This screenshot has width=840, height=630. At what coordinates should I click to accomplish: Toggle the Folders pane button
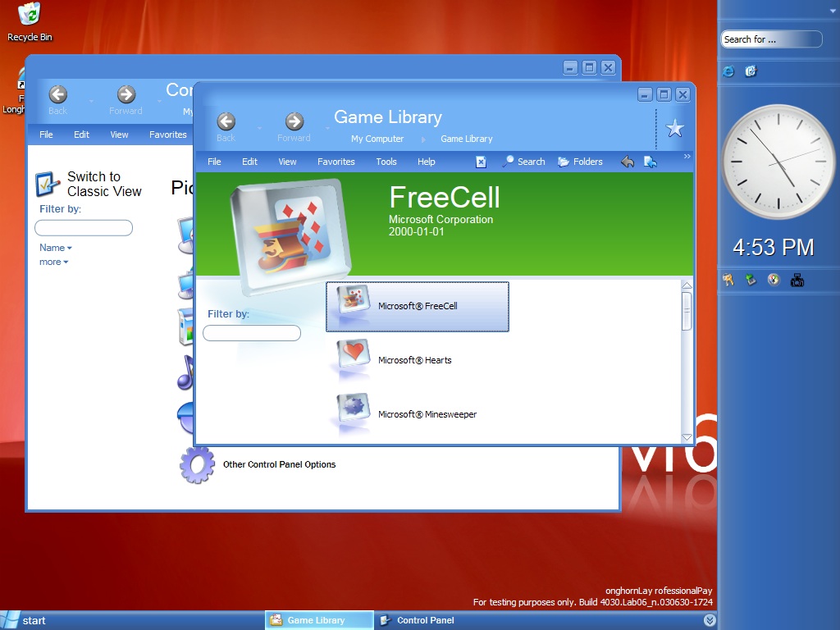[580, 162]
